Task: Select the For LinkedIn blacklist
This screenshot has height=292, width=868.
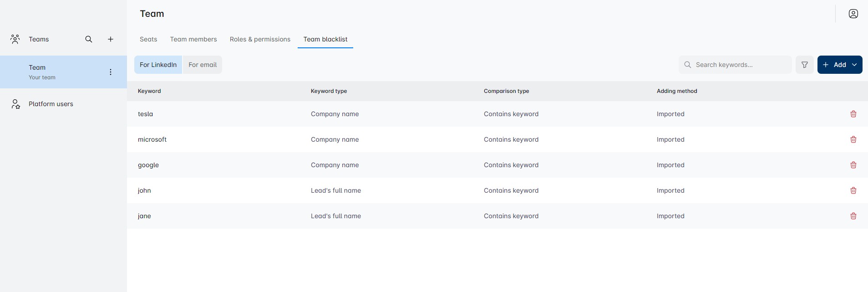Action: click(x=158, y=65)
